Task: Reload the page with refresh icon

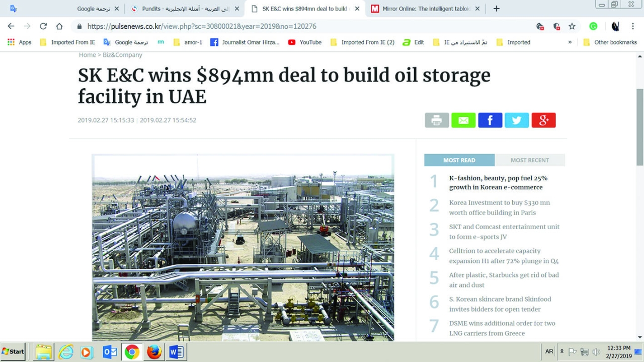Action: coord(43,26)
